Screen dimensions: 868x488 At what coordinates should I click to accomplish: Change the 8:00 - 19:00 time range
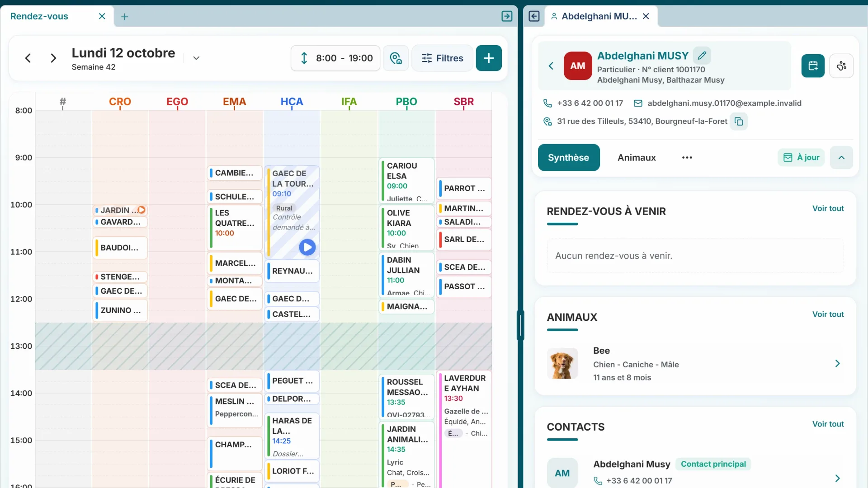[x=335, y=58]
